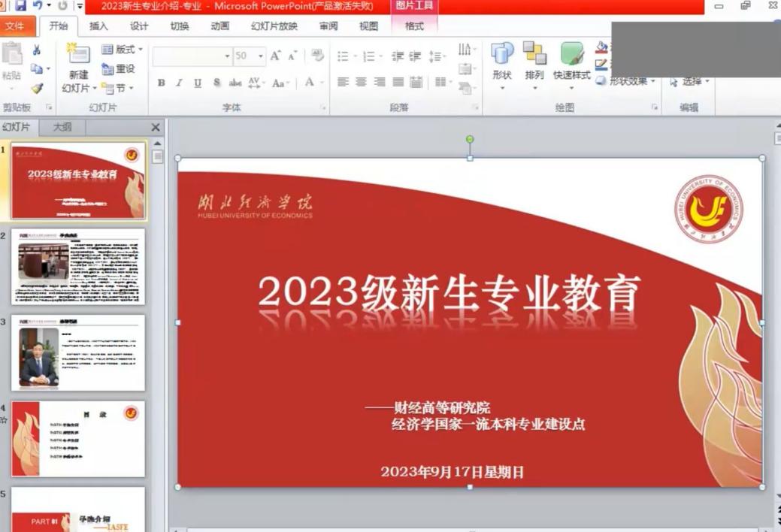Toggle text Shadow formatting
The height and width of the screenshot is (532, 781).
(216, 83)
